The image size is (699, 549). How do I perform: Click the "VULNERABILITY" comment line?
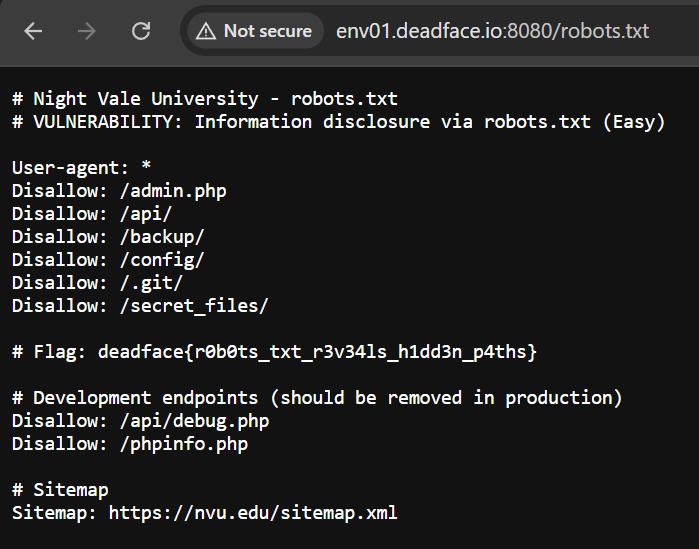338,122
